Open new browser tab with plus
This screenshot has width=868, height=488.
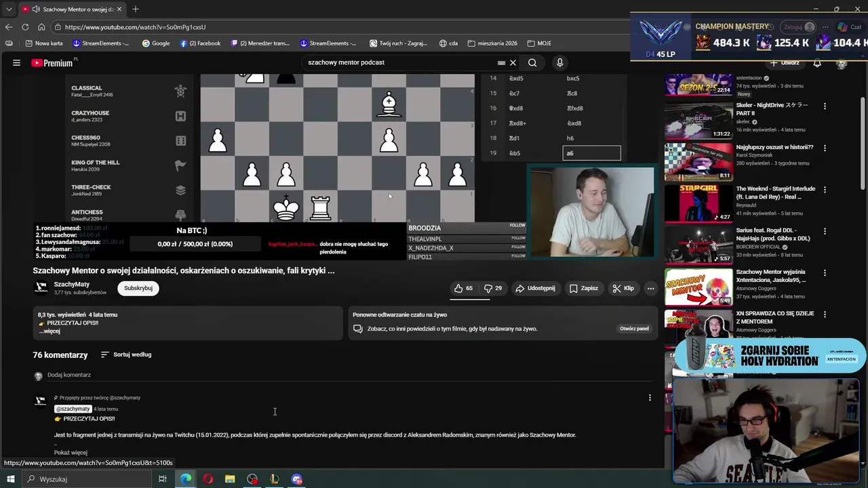tap(136, 9)
